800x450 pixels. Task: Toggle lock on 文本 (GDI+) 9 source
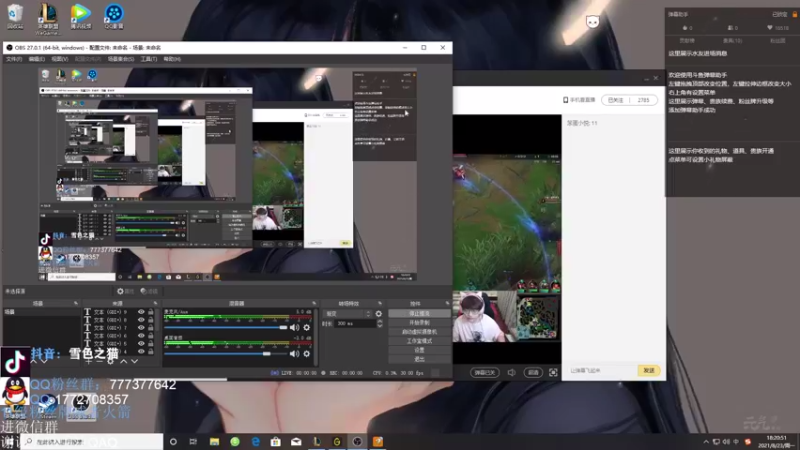click(151, 312)
